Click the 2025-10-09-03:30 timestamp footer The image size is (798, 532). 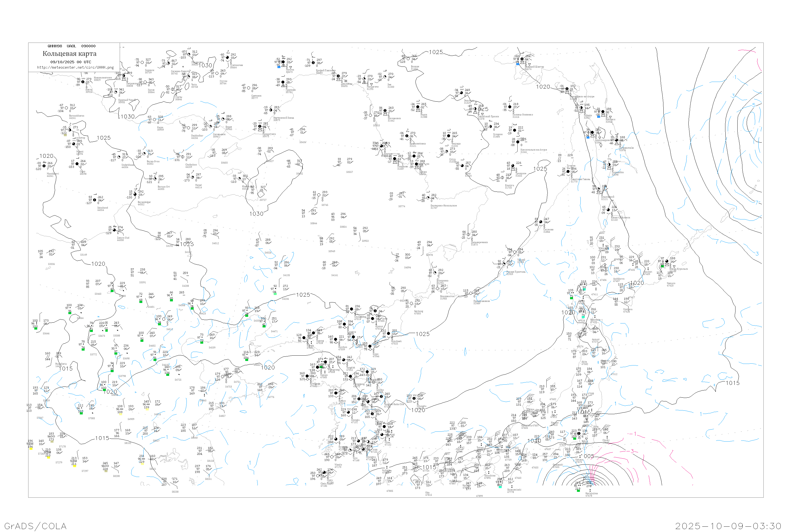728,526
